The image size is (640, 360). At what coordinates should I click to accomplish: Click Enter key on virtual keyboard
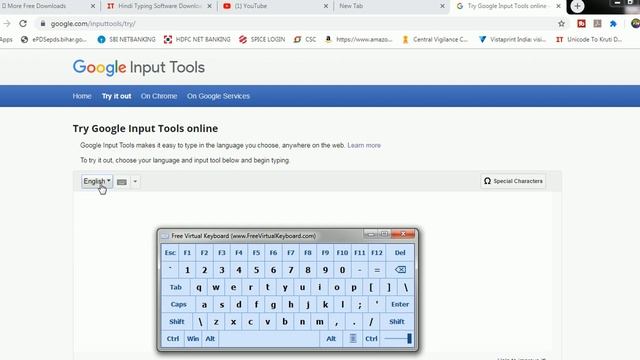400,304
